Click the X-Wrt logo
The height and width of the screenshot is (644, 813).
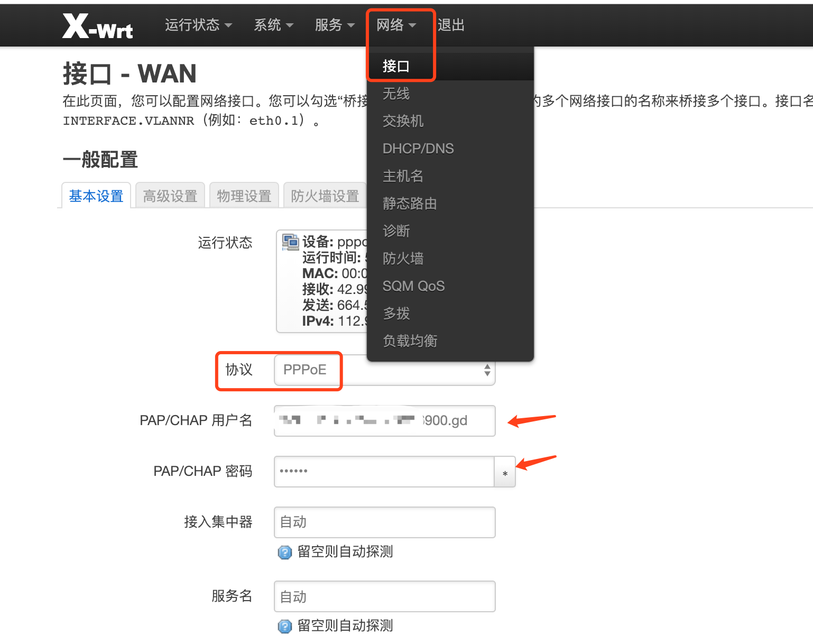click(98, 26)
